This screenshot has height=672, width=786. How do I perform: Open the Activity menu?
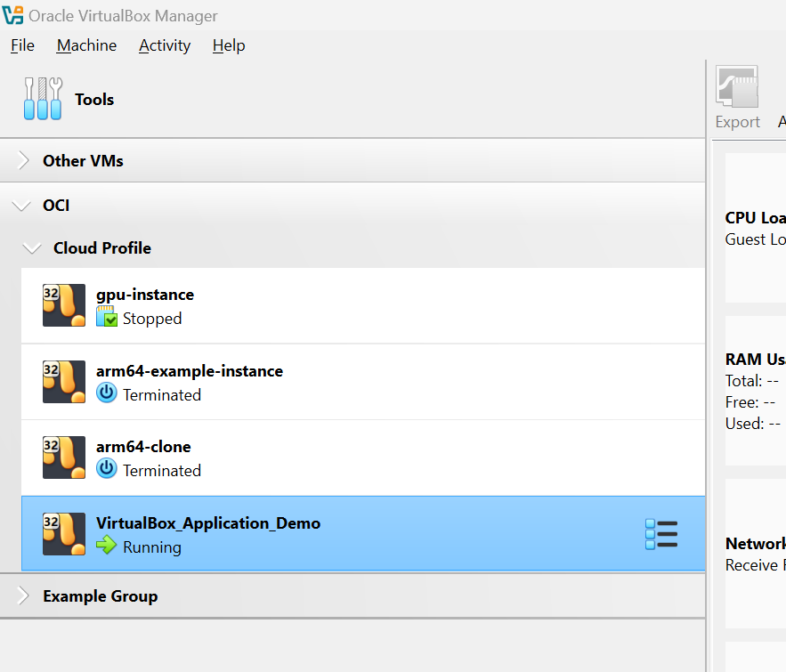pyautogui.click(x=165, y=45)
